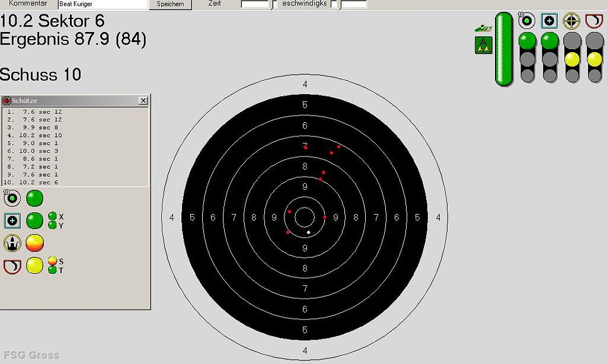Screen dimensions: 607x364
Task: Select shot row 4. 10.2 sec 10
Action: pos(75,136)
